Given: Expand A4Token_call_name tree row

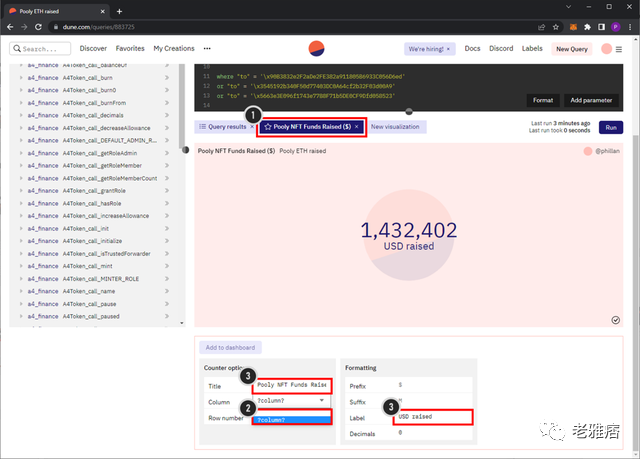Looking at the screenshot, I should 21,291.
